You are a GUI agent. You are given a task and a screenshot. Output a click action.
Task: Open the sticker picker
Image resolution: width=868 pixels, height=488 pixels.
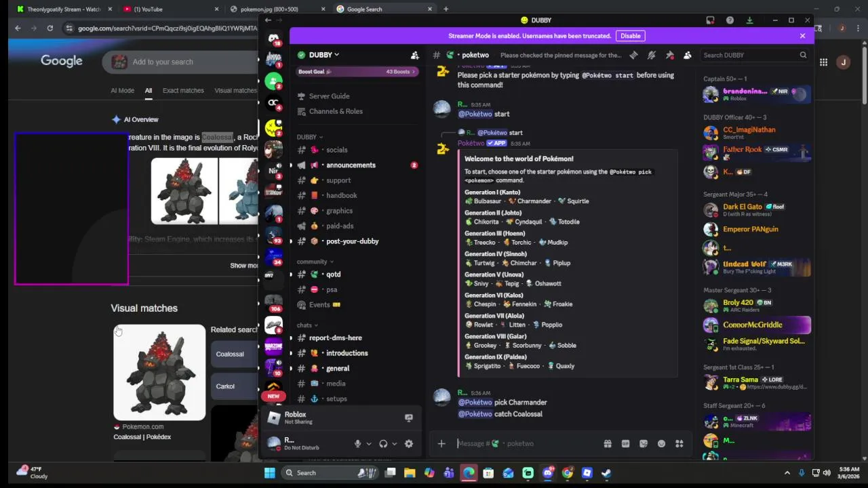[x=644, y=443]
